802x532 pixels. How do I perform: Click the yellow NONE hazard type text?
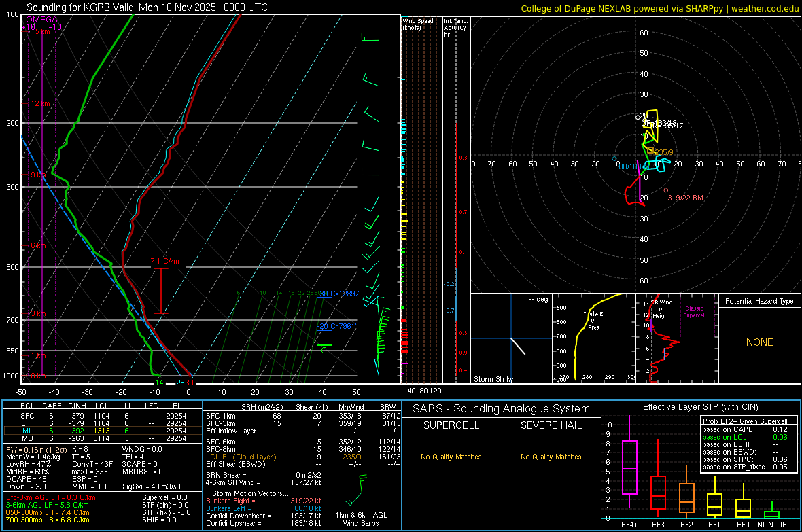760,342
